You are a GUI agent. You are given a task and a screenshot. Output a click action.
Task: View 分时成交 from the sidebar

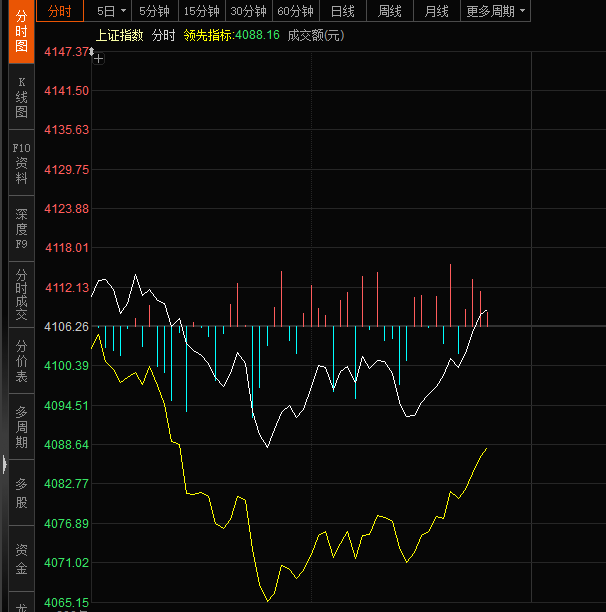(x=21, y=294)
